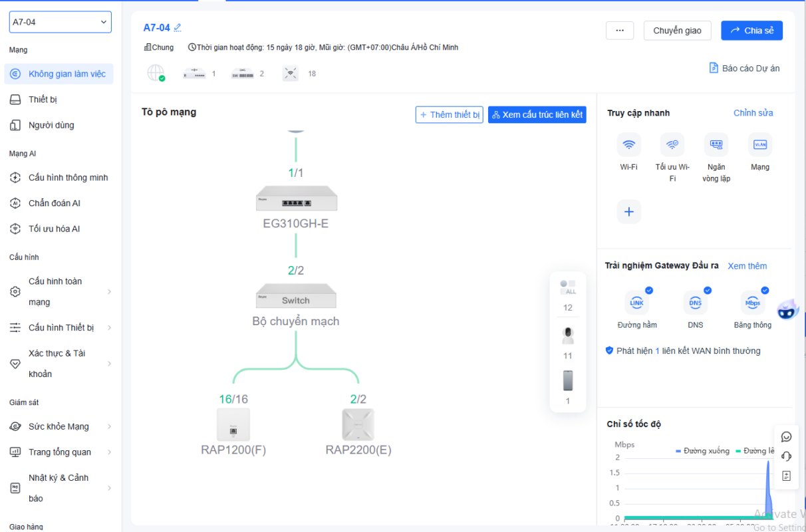Filter topology by mobile phone clients
Viewport: 806px width, 532px height.
[568, 380]
